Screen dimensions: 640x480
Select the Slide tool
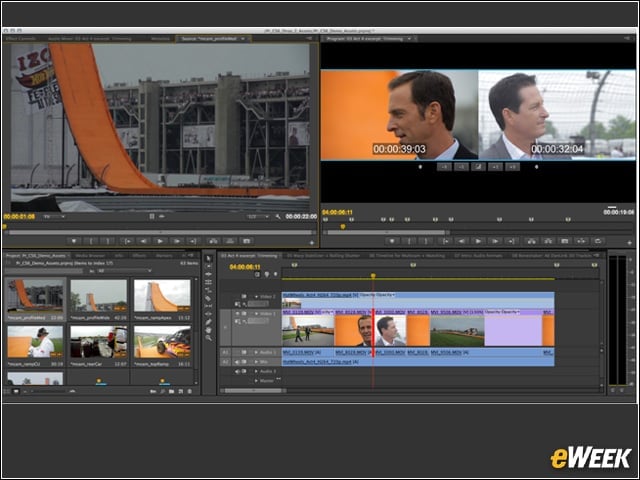209,314
